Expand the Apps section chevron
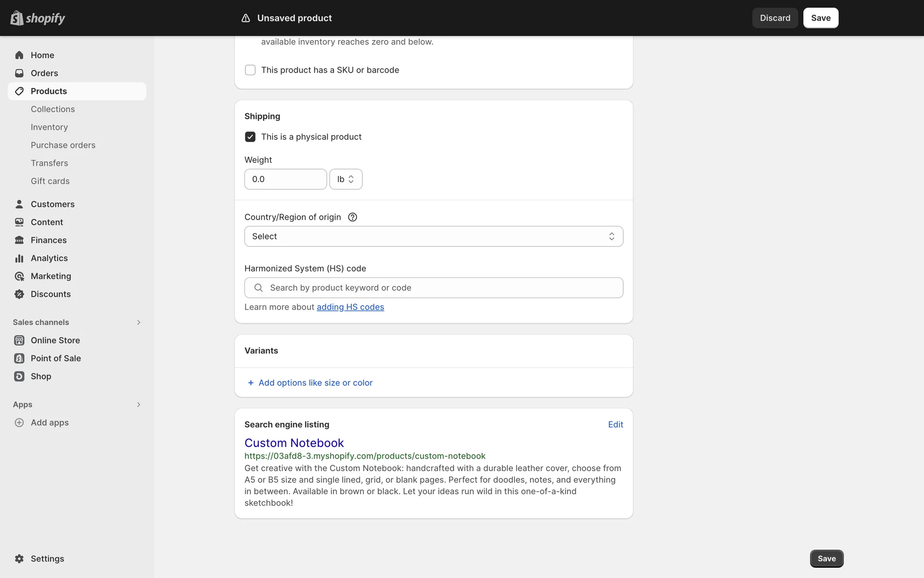 coord(139,405)
